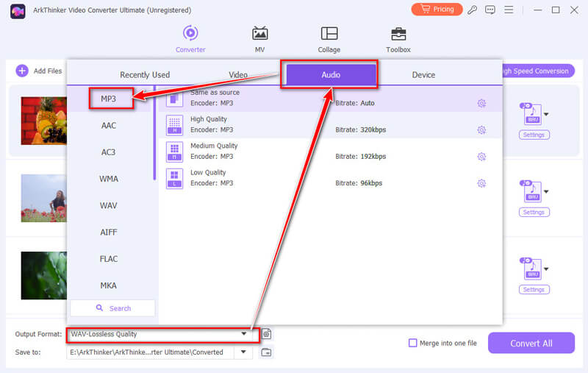Choose Medium Quality 192kbps preset
The width and height of the screenshot is (588, 373).
[330, 152]
